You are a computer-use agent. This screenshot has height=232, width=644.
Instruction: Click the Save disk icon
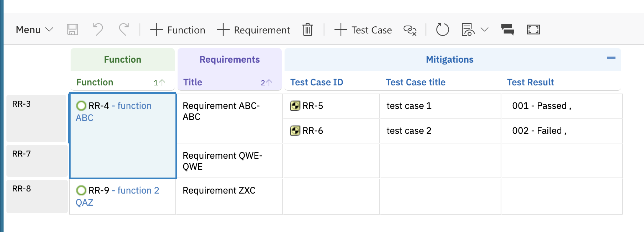(72, 30)
